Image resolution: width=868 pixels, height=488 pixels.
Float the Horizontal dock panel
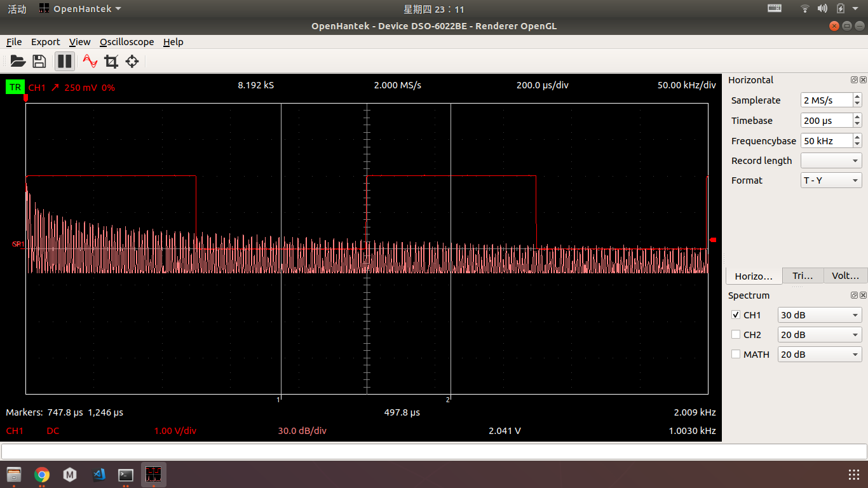click(855, 80)
